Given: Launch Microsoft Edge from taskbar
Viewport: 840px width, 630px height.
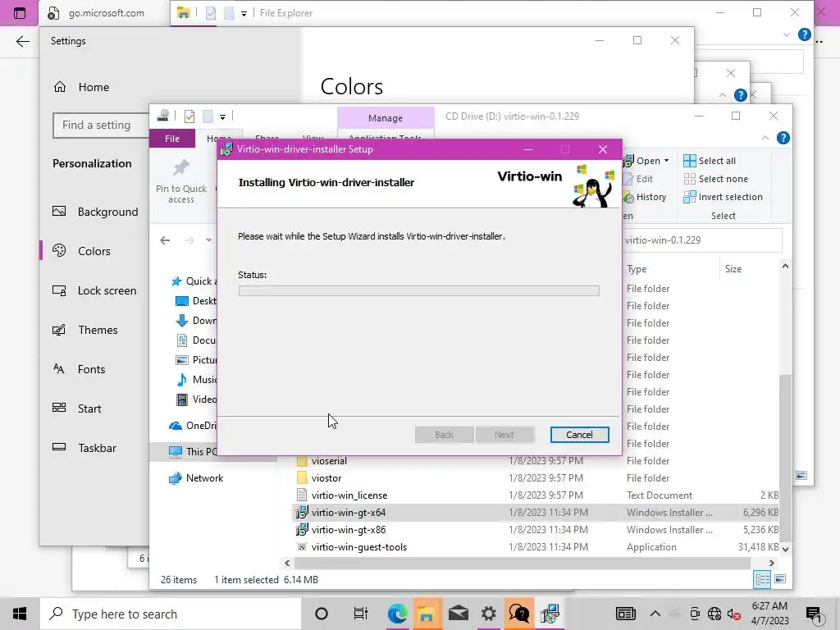Looking at the screenshot, I should tap(397, 614).
